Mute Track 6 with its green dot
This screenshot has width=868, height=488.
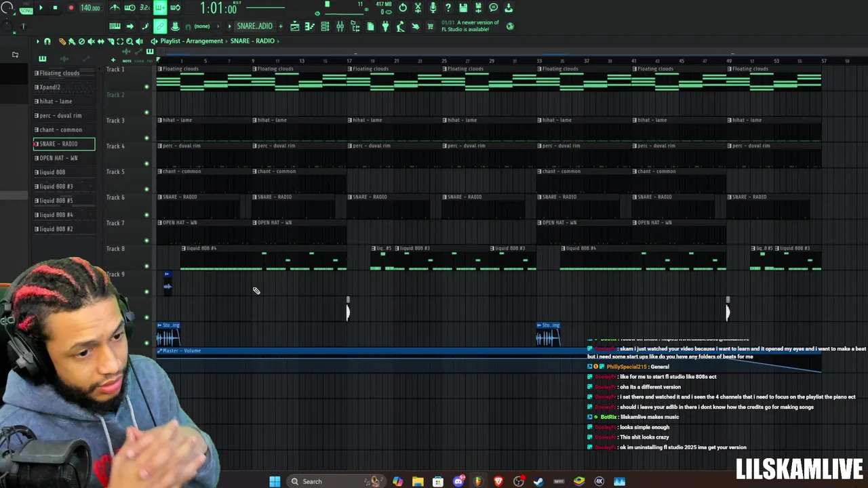click(146, 215)
